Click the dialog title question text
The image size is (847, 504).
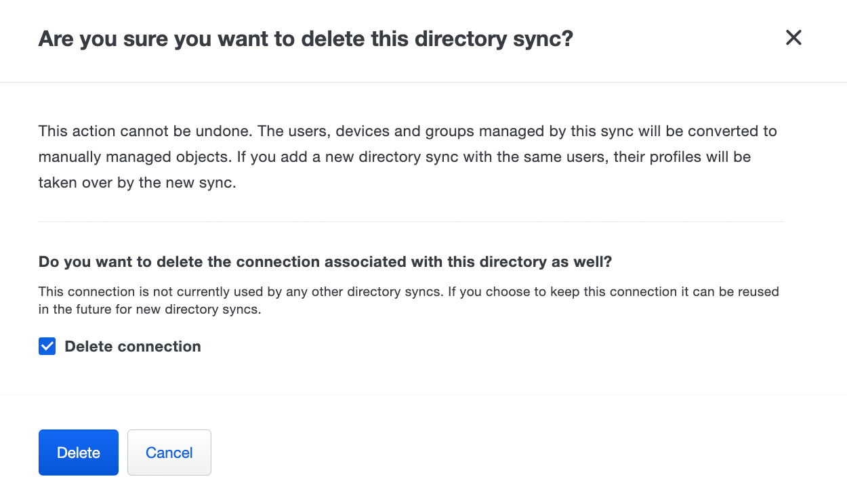click(305, 39)
